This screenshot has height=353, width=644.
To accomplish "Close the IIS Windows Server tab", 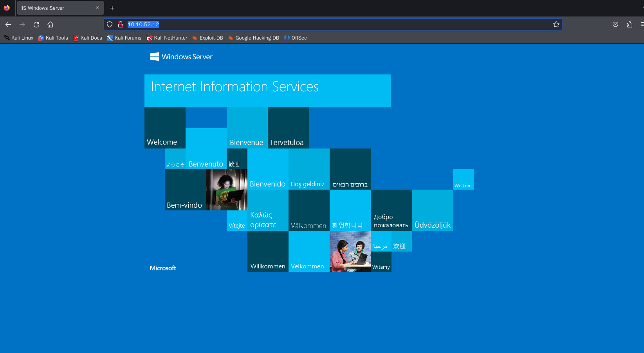I will click(97, 8).
